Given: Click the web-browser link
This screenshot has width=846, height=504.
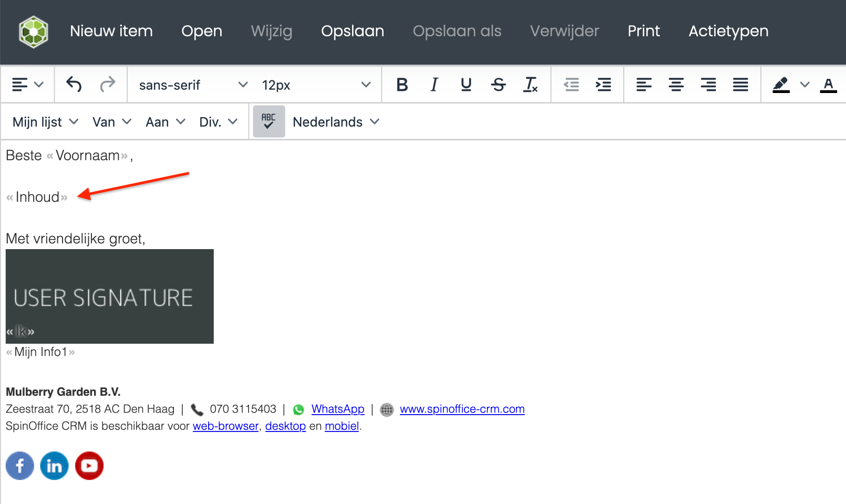Looking at the screenshot, I should click(x=226, y=426).
